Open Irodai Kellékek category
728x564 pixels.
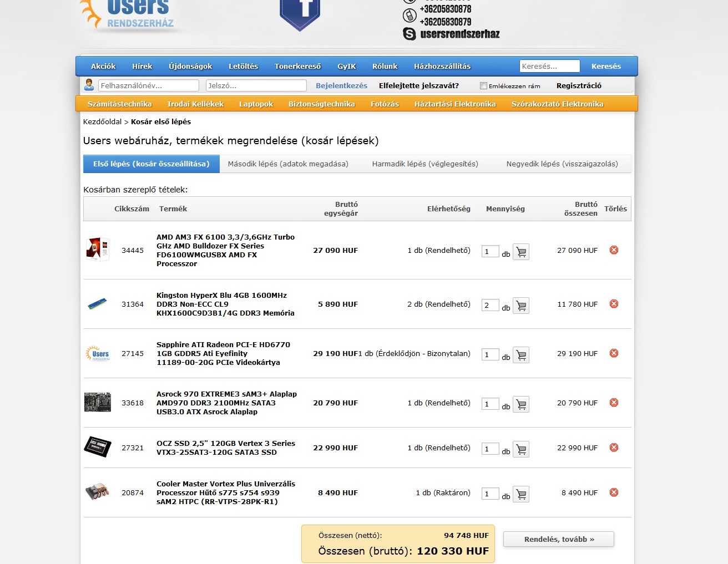(196, 104)
